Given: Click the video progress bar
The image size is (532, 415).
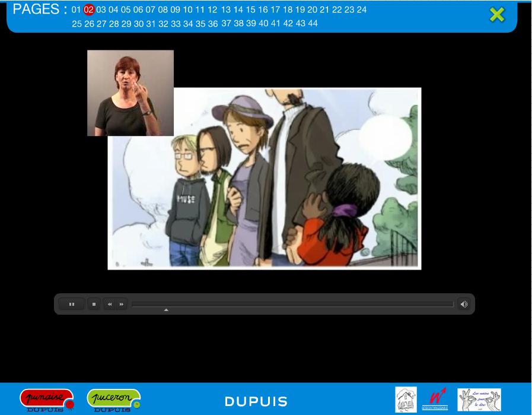Looking at the screenshot, I should (x=292, y=305).
